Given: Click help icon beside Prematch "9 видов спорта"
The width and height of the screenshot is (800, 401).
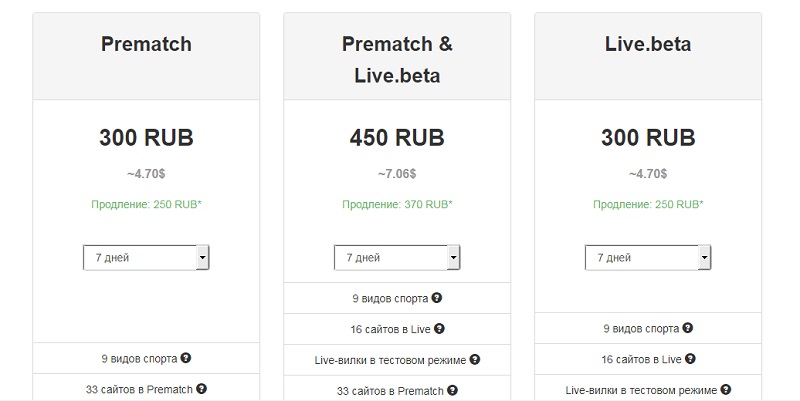Looking at the screenshot, I should (187, 358).
